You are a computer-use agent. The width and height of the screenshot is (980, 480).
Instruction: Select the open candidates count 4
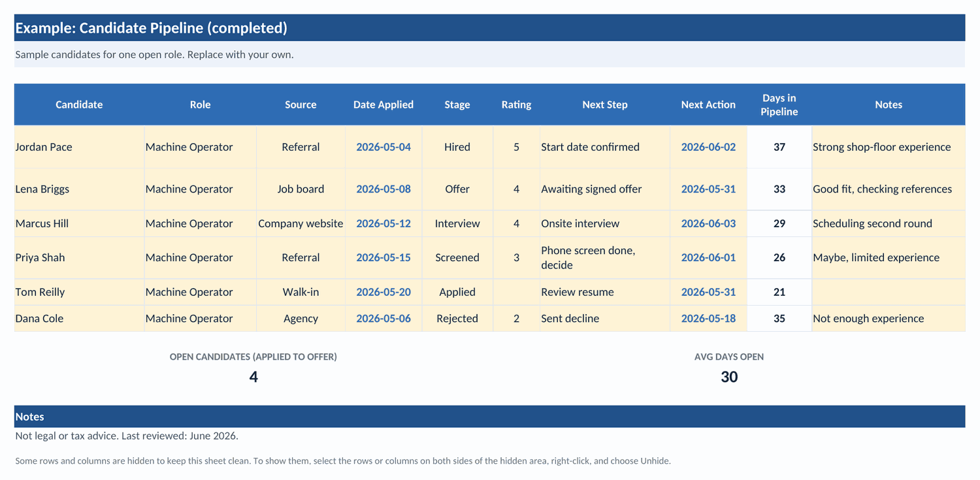coord(253,377)
